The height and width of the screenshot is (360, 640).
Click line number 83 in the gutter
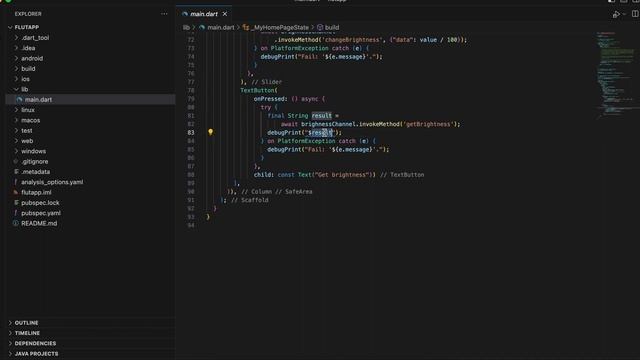click(x=191, y=132)
